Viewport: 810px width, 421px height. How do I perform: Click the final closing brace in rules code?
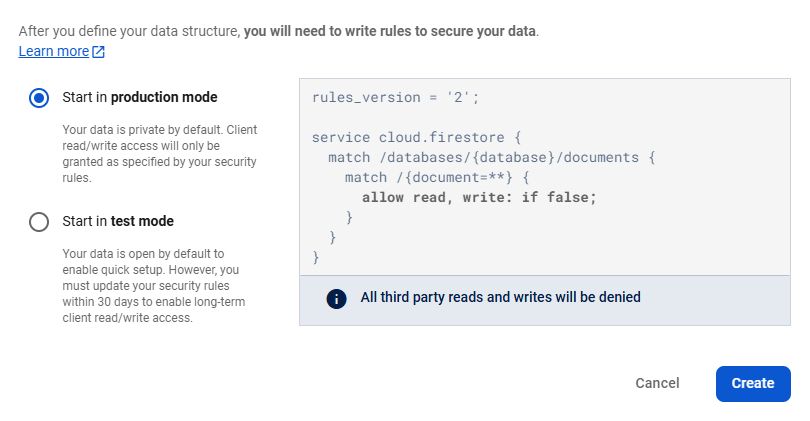click(x=316, y=257)
